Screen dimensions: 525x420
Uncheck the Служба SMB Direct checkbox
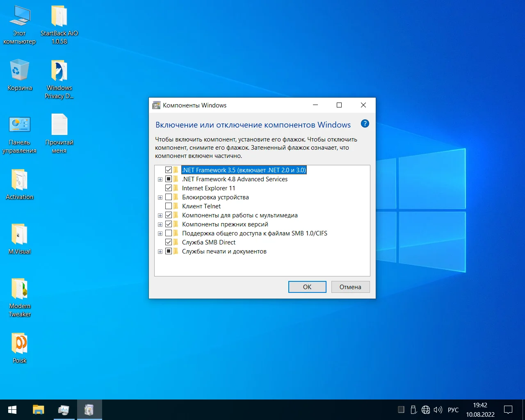(x=169, y=242)
